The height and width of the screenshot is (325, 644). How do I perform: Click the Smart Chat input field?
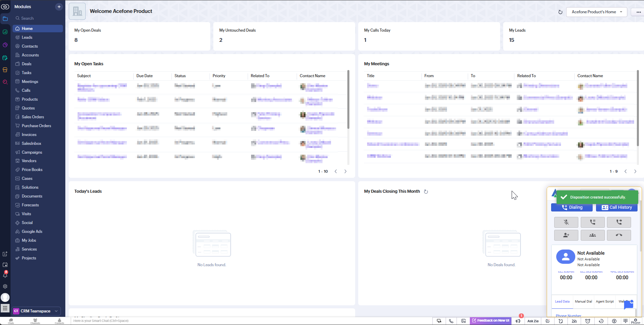[252, 321]
